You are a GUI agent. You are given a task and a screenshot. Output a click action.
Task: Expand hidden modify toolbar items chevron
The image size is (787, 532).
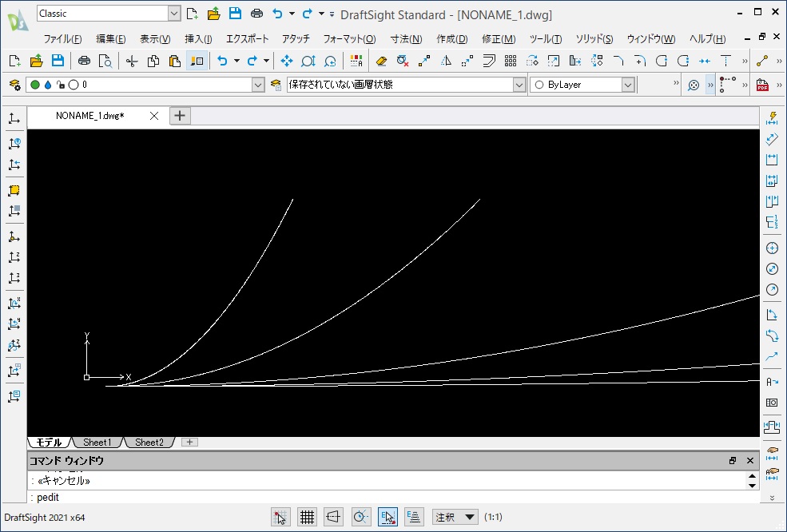point(745,62)
